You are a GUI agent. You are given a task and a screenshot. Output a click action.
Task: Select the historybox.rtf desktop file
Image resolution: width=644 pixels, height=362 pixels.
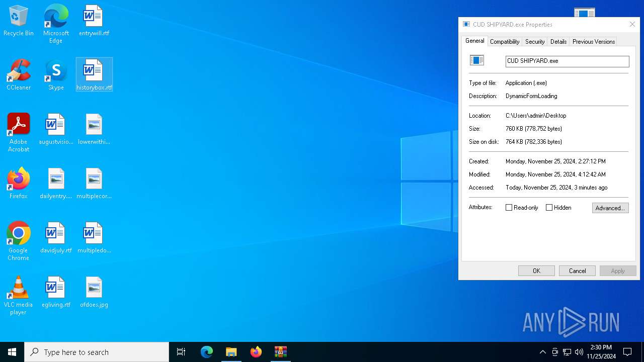point(94,74)
